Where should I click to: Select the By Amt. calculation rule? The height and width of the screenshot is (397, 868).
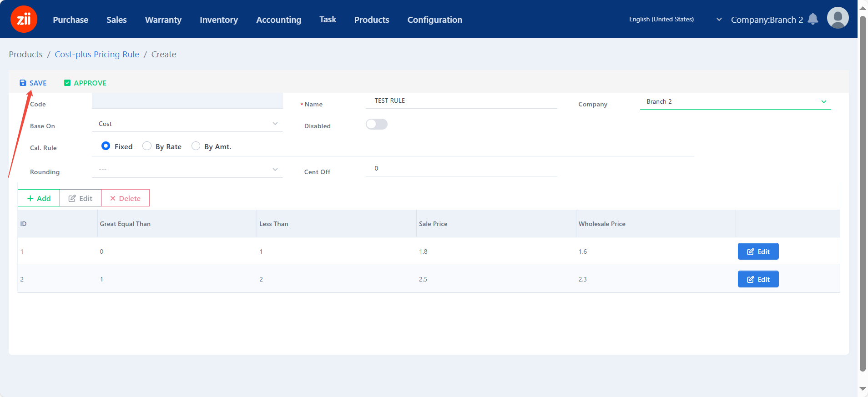click(196, 146)
